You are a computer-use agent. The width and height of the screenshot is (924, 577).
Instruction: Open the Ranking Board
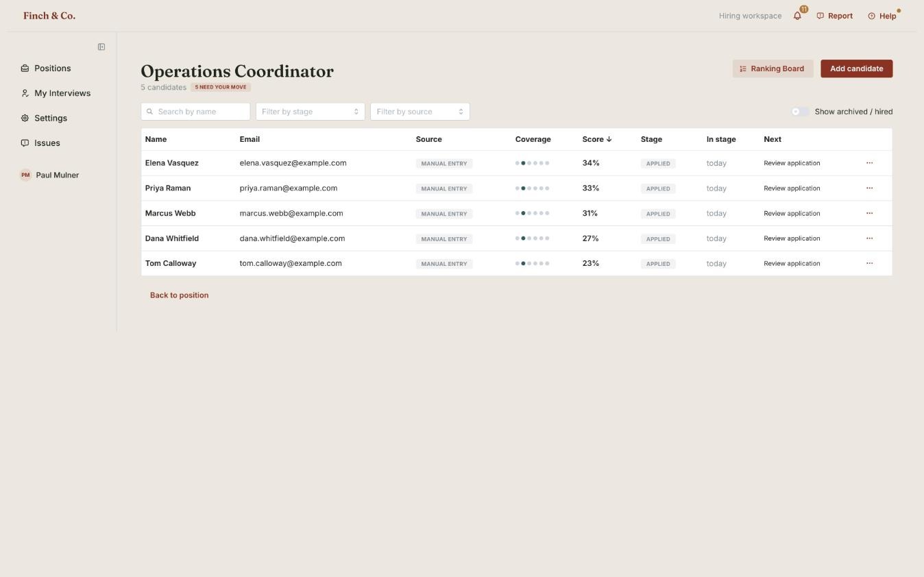[x=773, y=69]
